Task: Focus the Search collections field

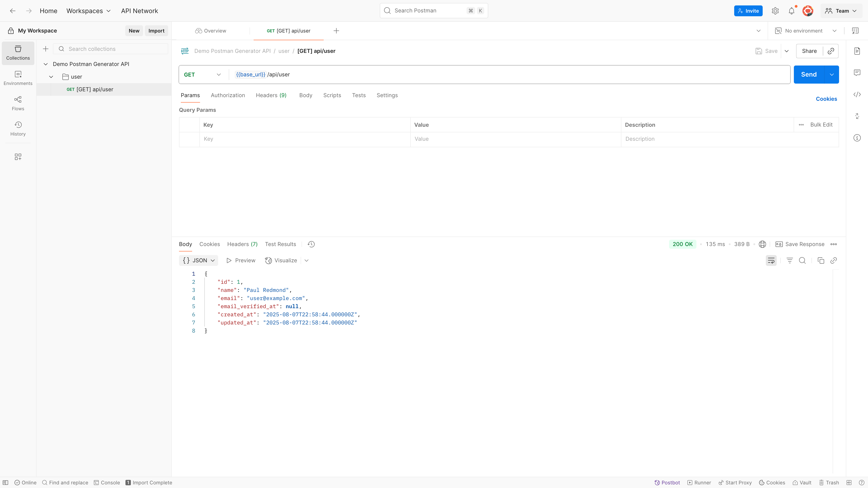Action: (x=111, y=49)
